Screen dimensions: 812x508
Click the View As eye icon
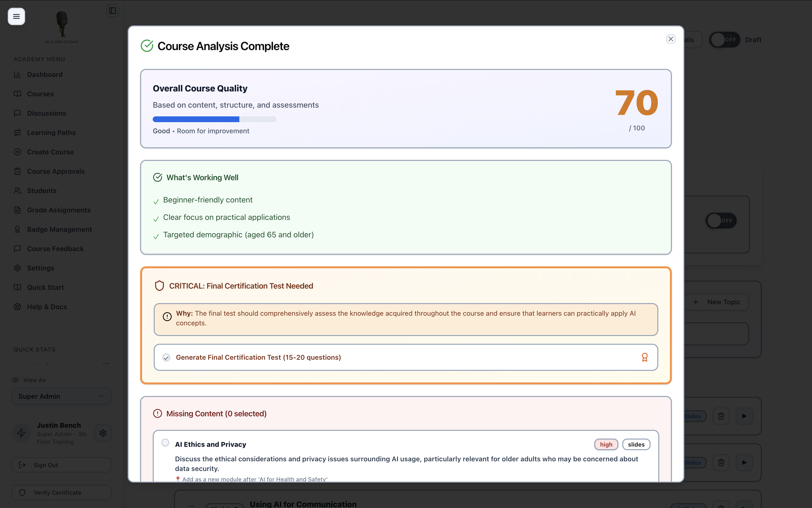pyautogui.click(x=15, y=380)
